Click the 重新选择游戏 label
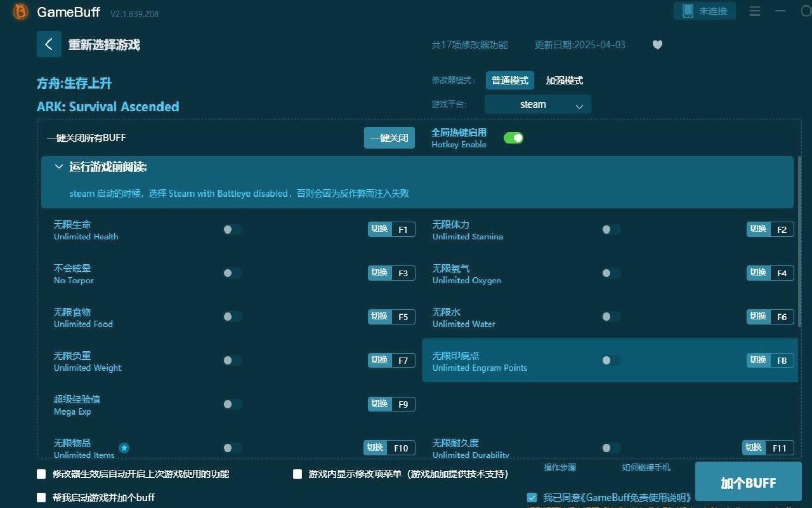Image resolution: width=812 pixels, height=508 pixels. (104, 45)
